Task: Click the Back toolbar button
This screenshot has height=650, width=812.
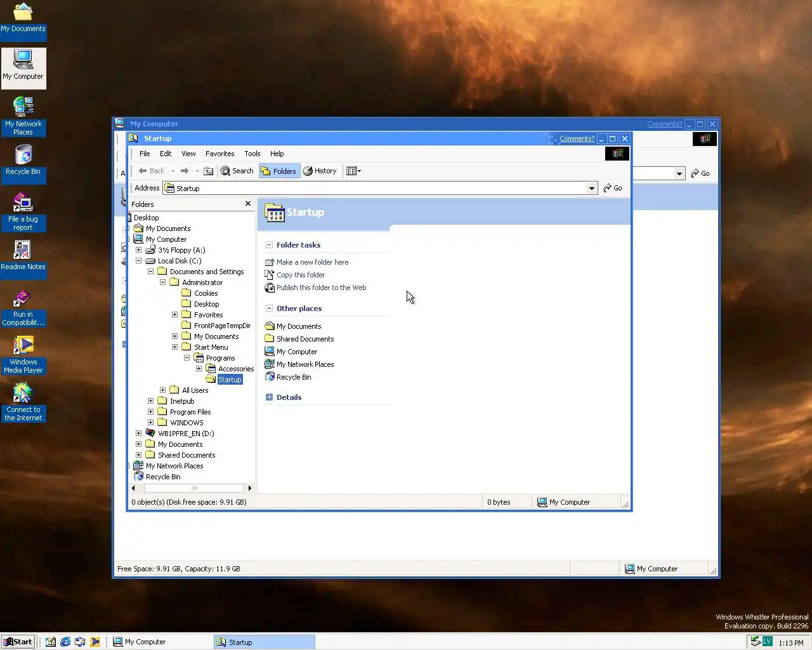Action: [x=151, y=171]
